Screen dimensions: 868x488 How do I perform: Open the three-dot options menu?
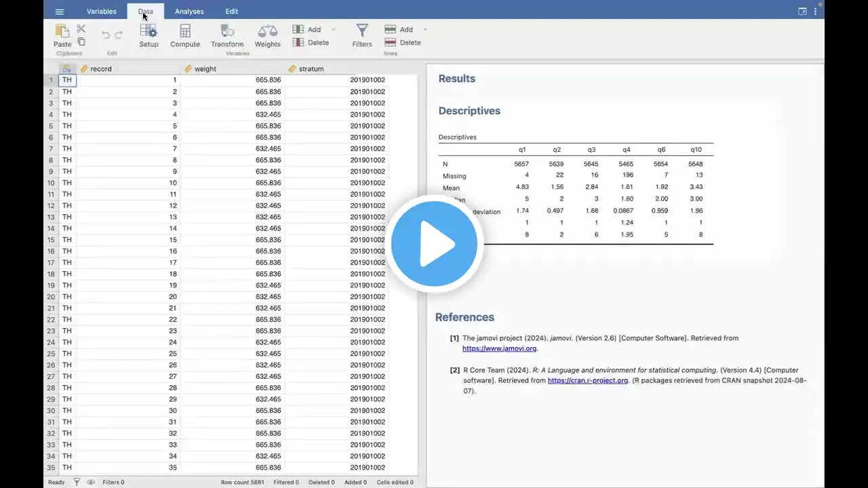coord(815,12)
